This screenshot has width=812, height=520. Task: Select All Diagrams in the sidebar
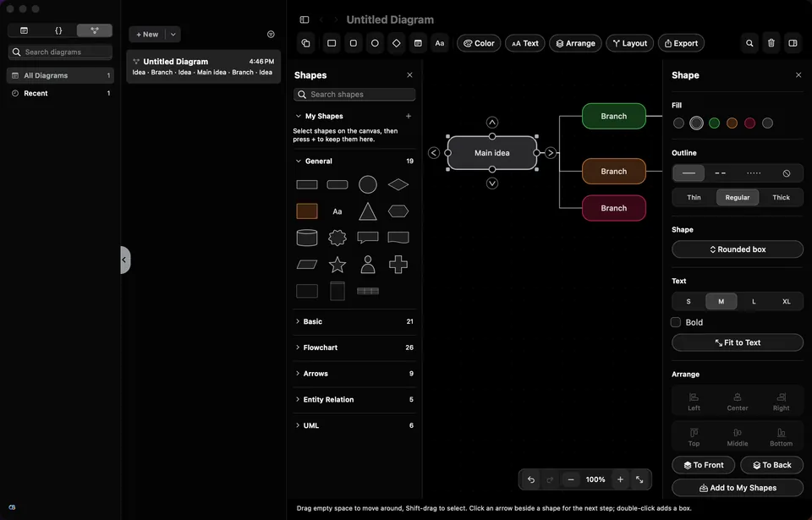coord(60,75)
